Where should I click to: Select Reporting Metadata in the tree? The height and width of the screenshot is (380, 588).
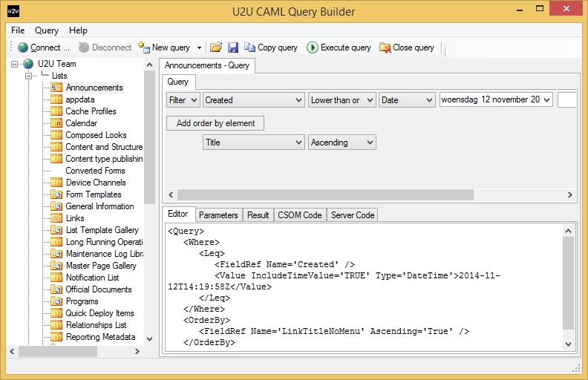point(100,337)
